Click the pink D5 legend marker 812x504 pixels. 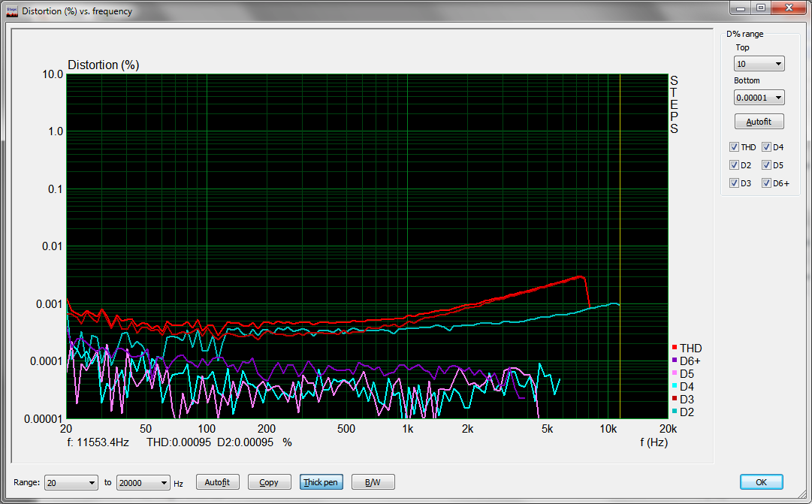[675, 374]
